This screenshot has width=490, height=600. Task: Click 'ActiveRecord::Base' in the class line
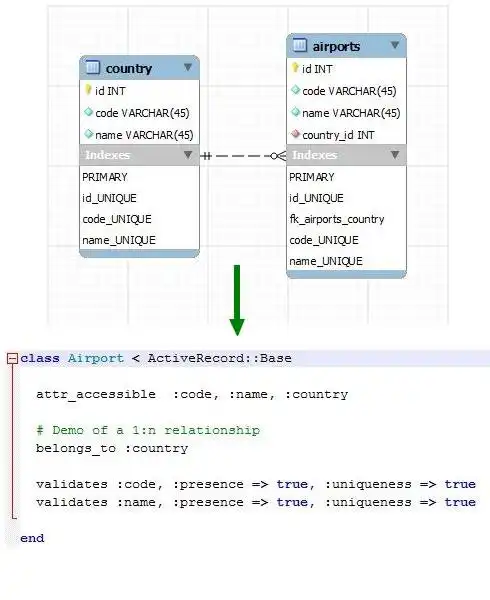click(220, 359)
